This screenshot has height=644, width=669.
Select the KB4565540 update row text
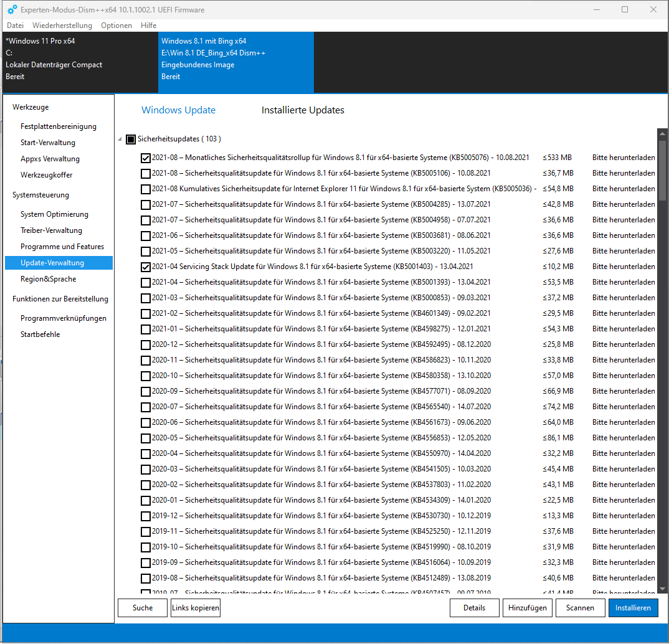tap(321, 407)
